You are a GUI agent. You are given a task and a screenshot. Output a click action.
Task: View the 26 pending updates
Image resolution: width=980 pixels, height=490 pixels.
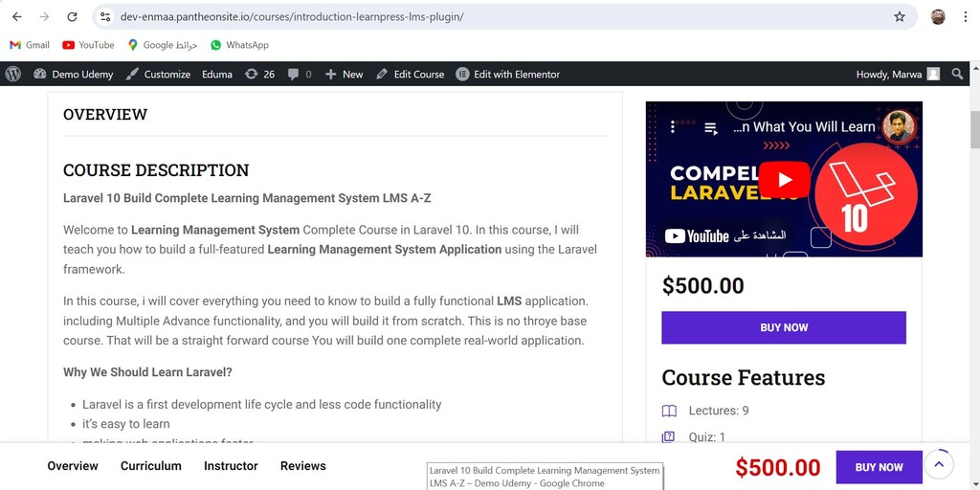(259, 74)
